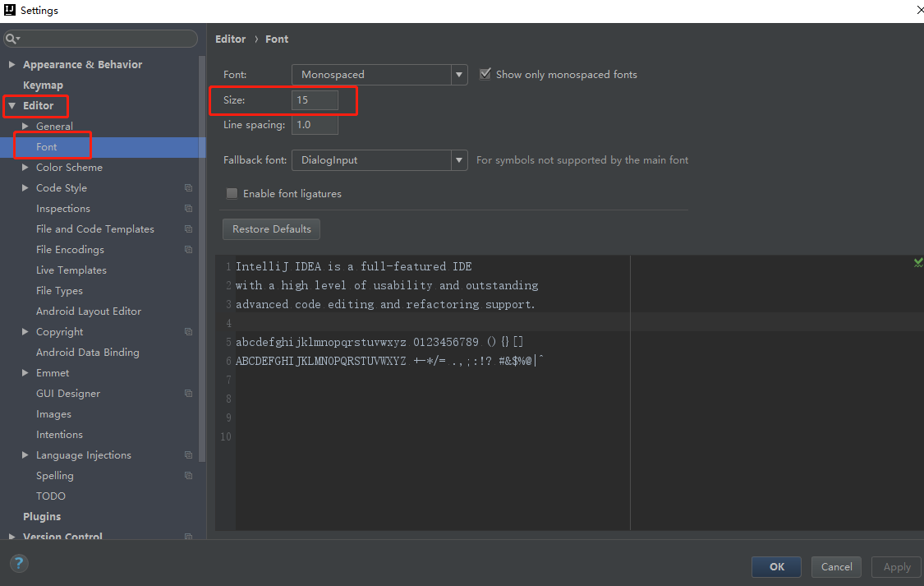This screenshot has width=924, height=586.
Task: Focus the Line spacing input field
Action: [315, 125]
